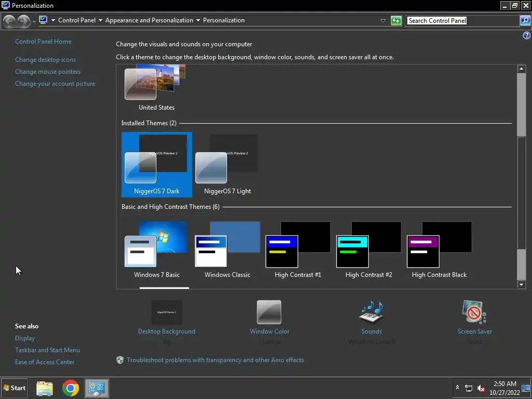This screenshot has width=532, height=399.
Task: Click the Show desktop button
Action: pos(526,388)
